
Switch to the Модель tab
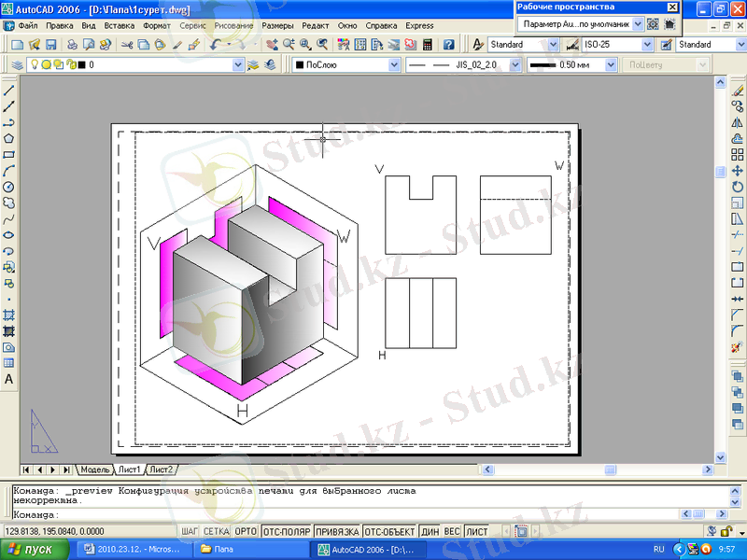coord(95,469)
